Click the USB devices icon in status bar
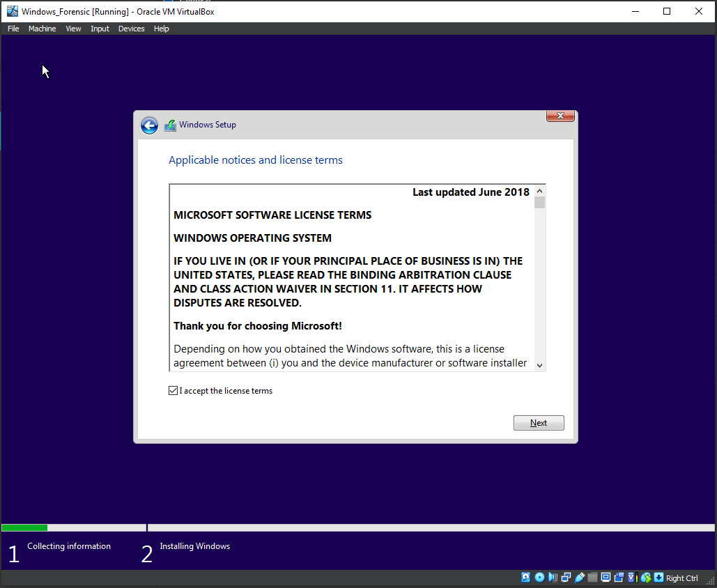717x588 pixels. [580, 578]
